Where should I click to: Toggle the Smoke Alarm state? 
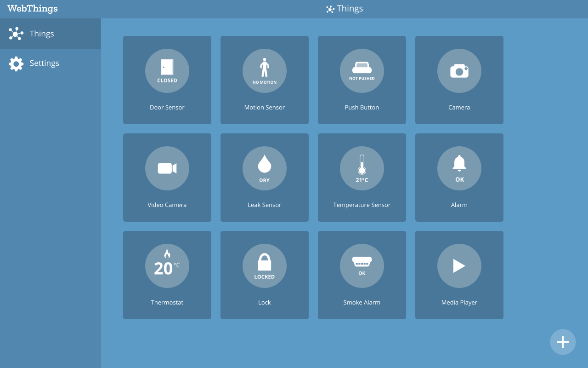[x=362, y=266]
